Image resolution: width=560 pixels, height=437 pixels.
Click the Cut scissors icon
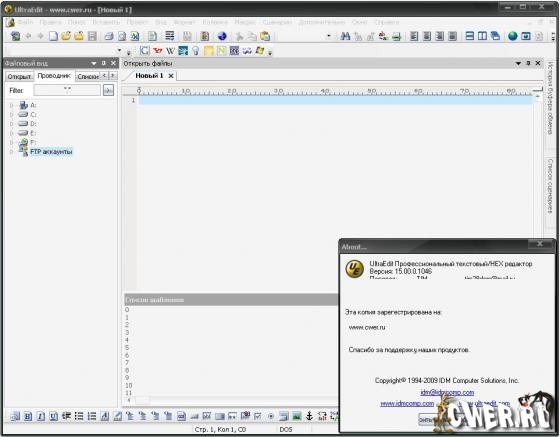pos(239,36)
